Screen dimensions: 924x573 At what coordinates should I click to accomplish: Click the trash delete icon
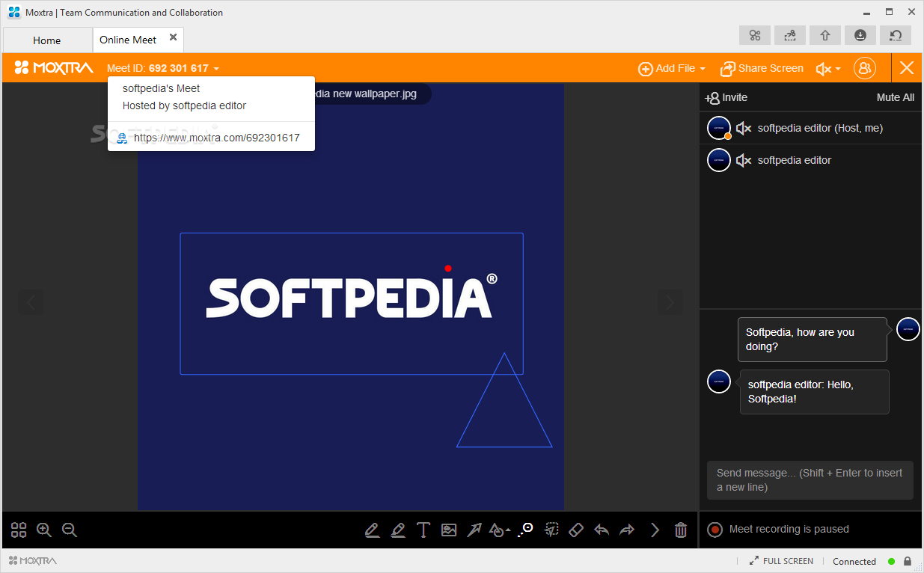pos(681,530)
